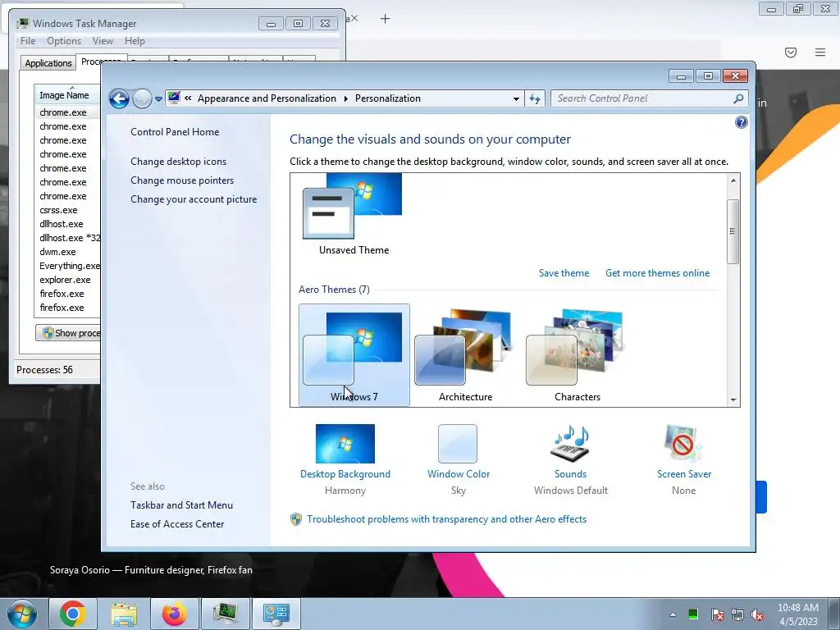
Task: Click theme list scroll down arrow
Action: click(x=733, y=399)
